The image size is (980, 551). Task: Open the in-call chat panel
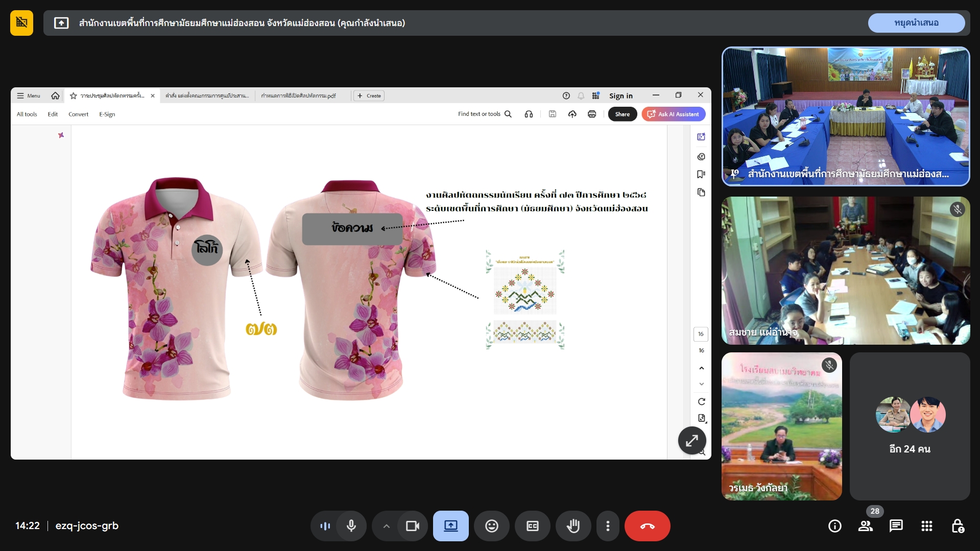[896, 526]
